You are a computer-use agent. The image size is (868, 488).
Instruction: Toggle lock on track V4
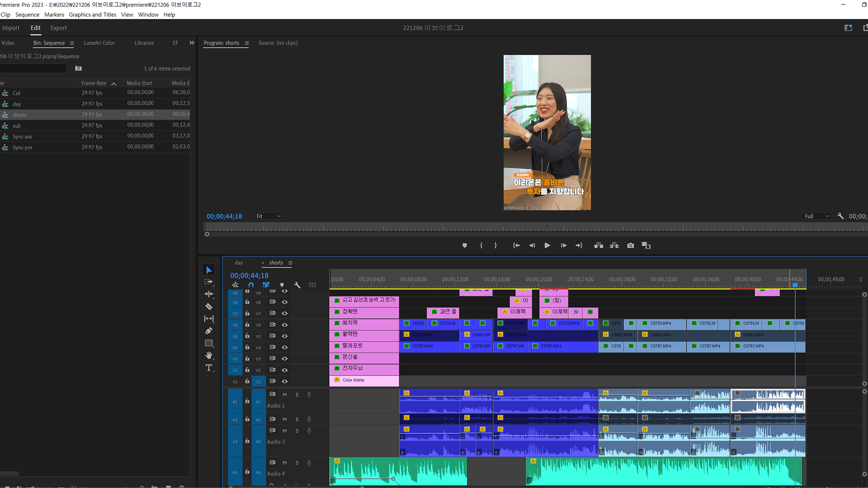pos(247,347)
